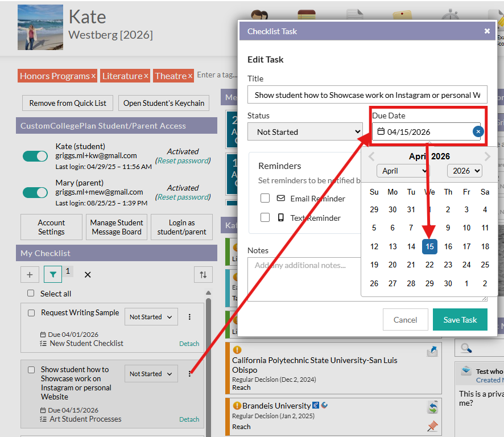504x437 pixels.
Task: Enable the Text Reminder checkbox
Action: 265,217
